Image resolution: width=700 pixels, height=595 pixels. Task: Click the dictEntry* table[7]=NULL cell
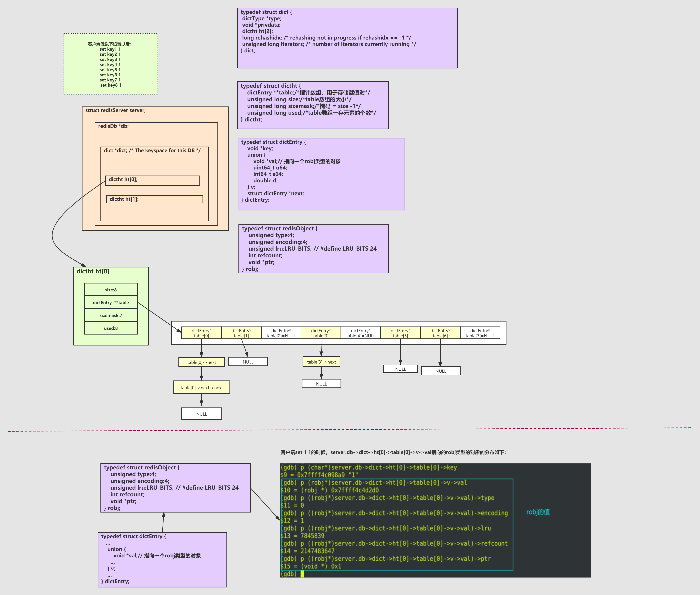tap(480, 333)
